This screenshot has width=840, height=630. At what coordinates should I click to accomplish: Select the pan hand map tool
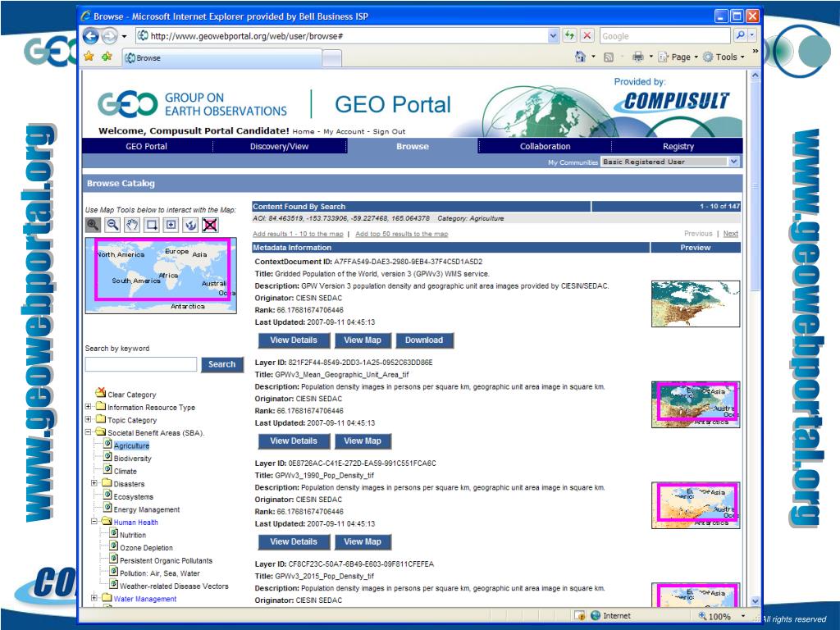click(132, 225)
